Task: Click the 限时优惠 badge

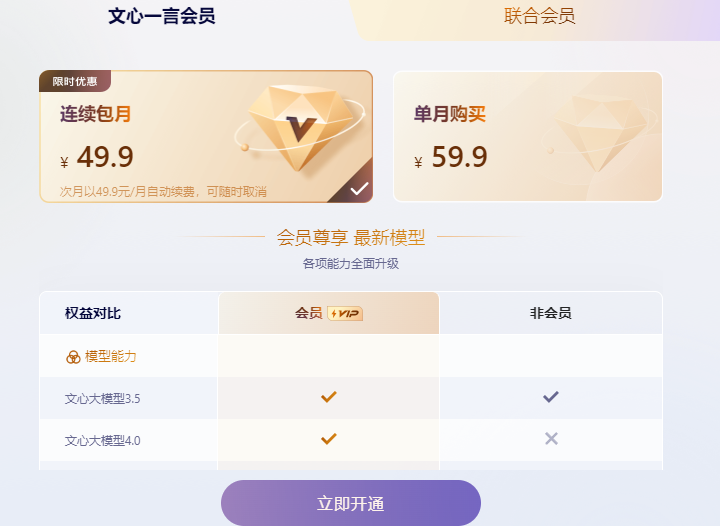Action: (x=75, y=81)
